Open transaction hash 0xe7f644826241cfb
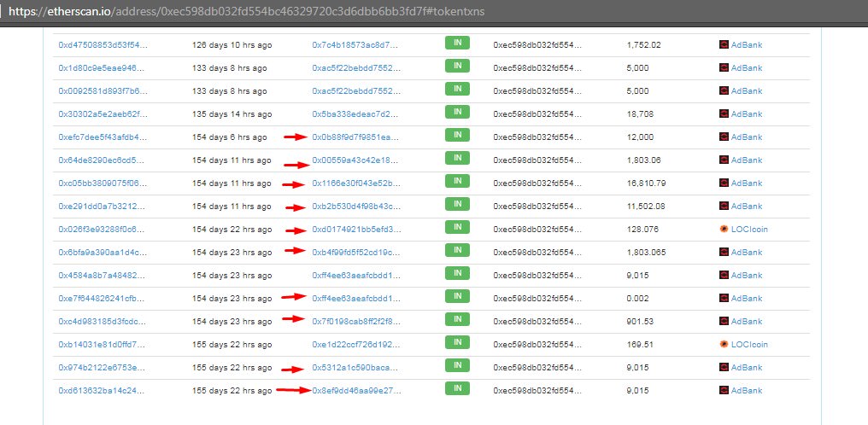This screenshot has height=425, width=868. point(103,299)
